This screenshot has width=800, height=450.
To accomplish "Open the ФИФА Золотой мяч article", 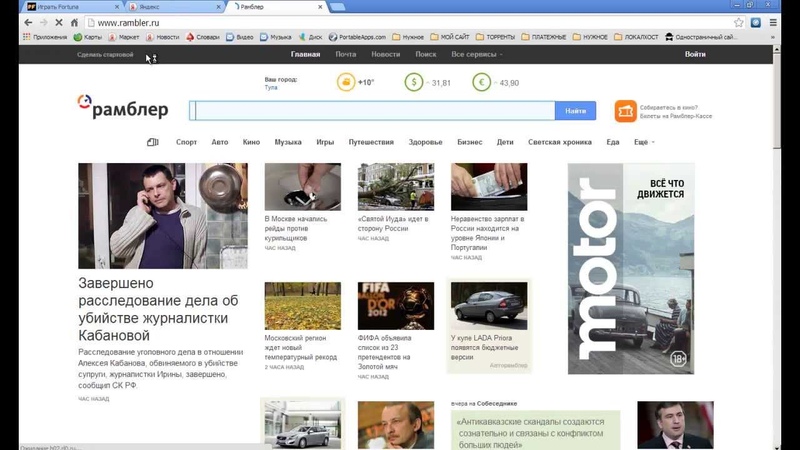I will click(385, 352).
